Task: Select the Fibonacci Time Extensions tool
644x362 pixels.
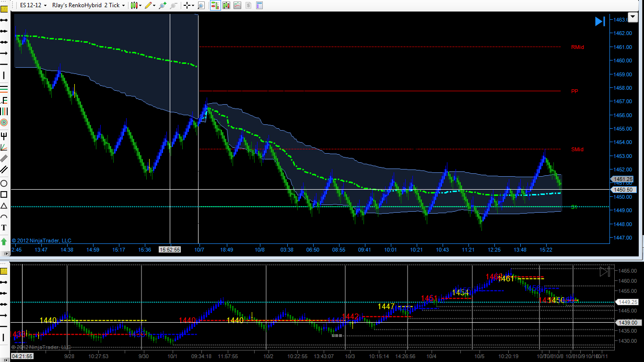Action: click(x=4, y=111)
